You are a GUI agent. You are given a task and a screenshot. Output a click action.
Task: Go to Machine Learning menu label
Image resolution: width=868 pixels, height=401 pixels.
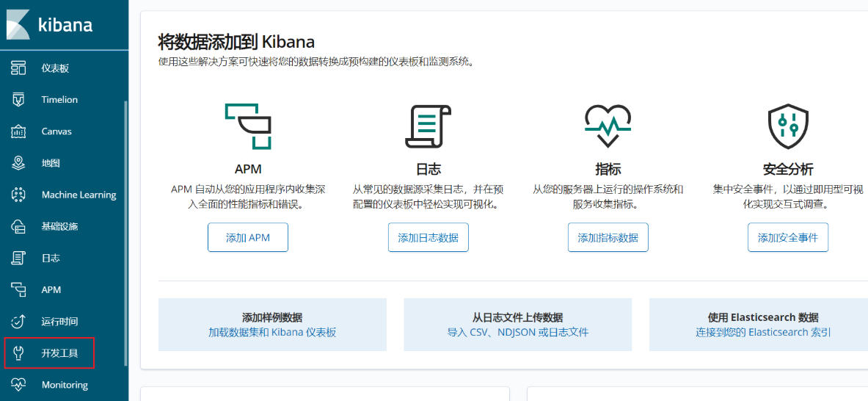coord(79,195)
